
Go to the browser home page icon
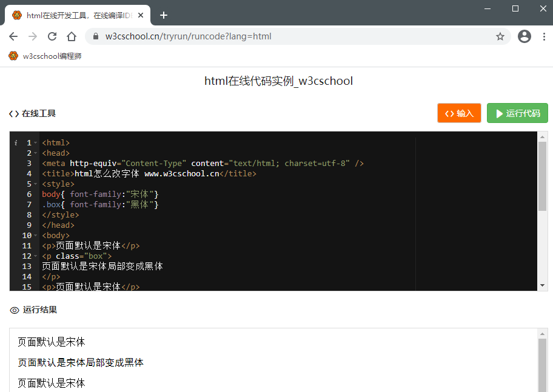pos(72,36)
